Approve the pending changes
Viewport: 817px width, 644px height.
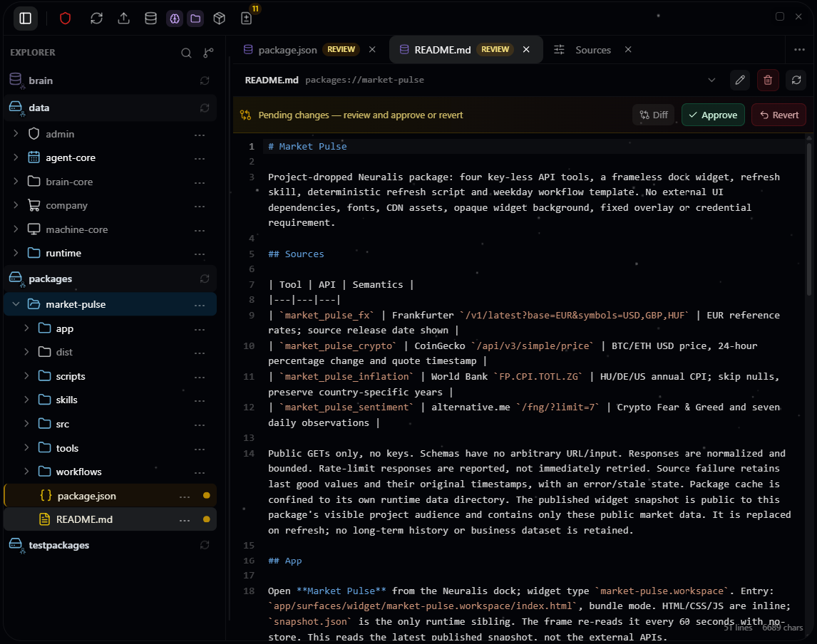713,115
